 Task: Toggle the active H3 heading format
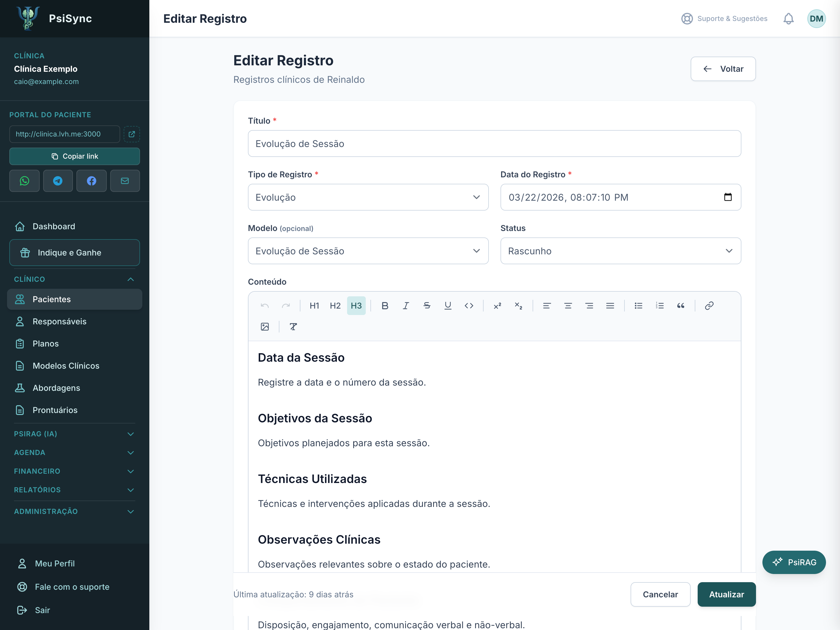pyautogui.click(x=356, y=306)
